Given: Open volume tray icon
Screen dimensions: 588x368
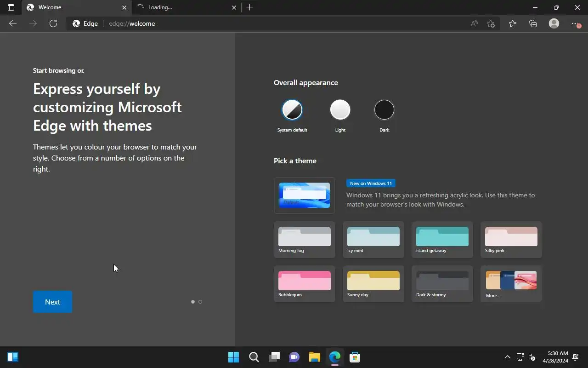Looking at the screenshot, I should 532,357.
